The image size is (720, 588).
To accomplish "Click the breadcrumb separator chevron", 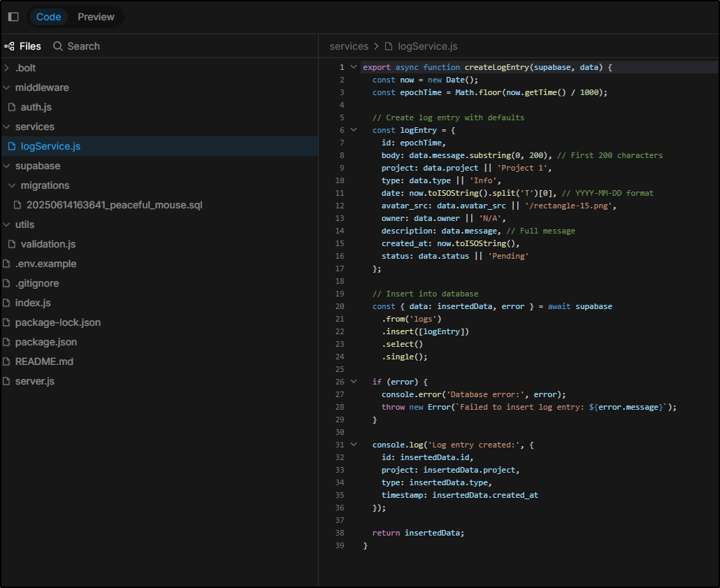I will [377, 46].
